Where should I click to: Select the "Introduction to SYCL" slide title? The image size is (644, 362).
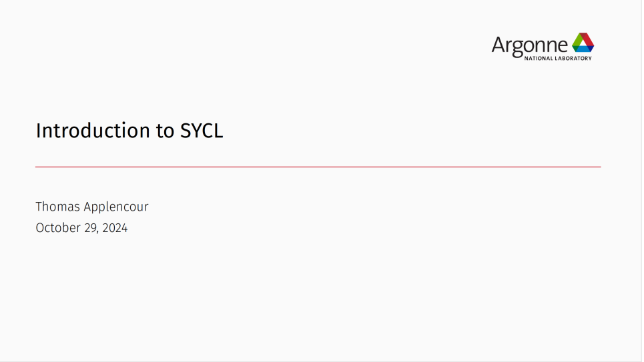tap(129, 131)
